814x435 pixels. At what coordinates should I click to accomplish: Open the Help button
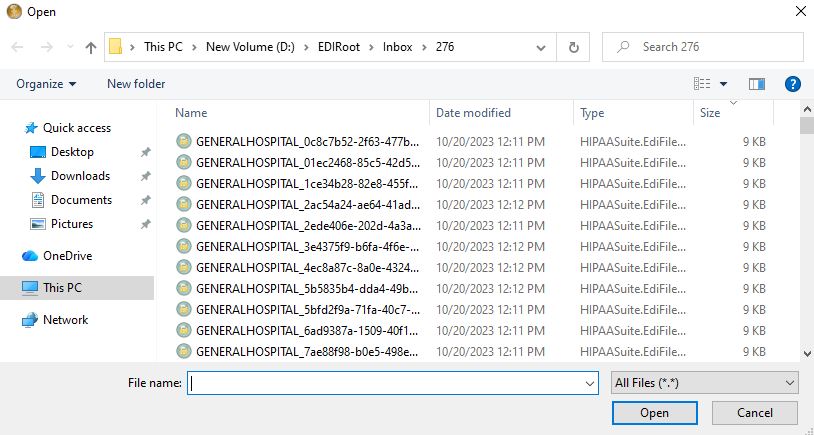793,84
